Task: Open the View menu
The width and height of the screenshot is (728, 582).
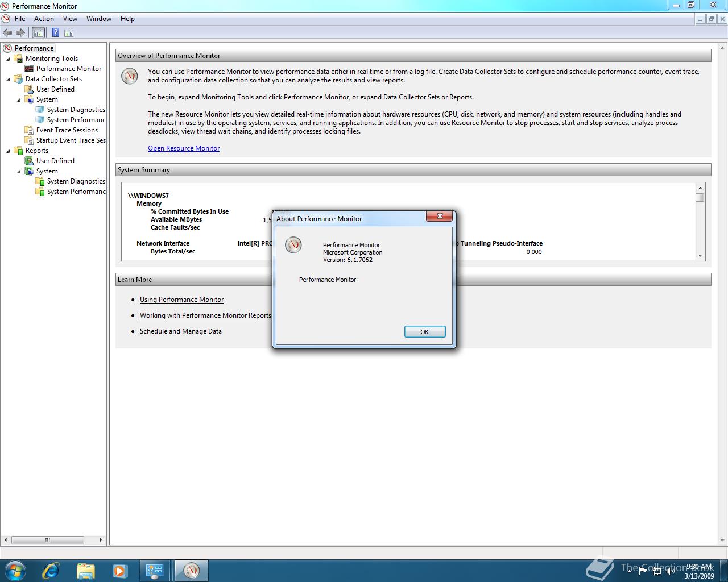Action: point(70,19)
